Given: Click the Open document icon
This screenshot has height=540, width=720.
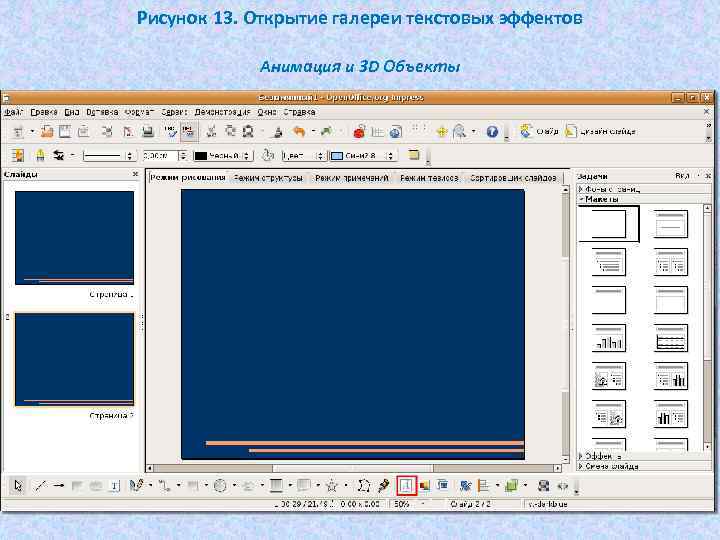Looking at the screenshot, I should (x=47, y=132).
